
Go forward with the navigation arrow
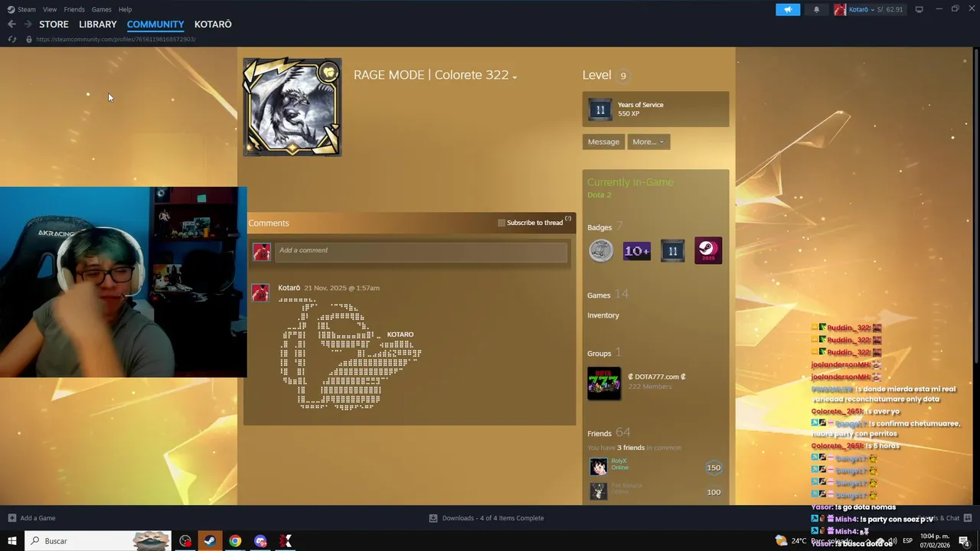(28, 24)
